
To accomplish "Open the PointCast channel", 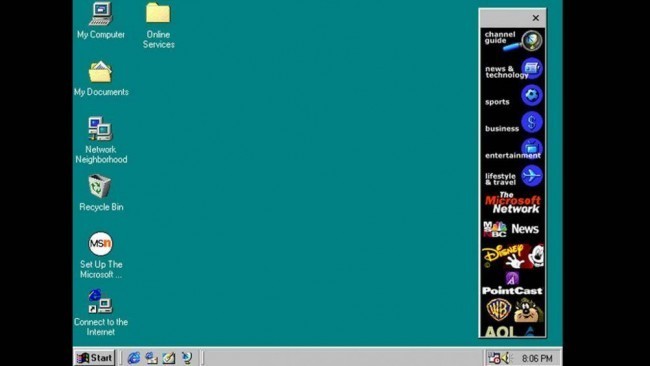I will tap(513, 284).
